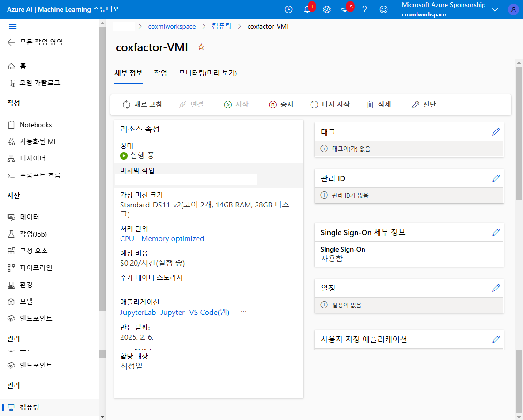Click 새로 고침 refresh button
Screen dimensions: 523x420
[x=143, y=105]
